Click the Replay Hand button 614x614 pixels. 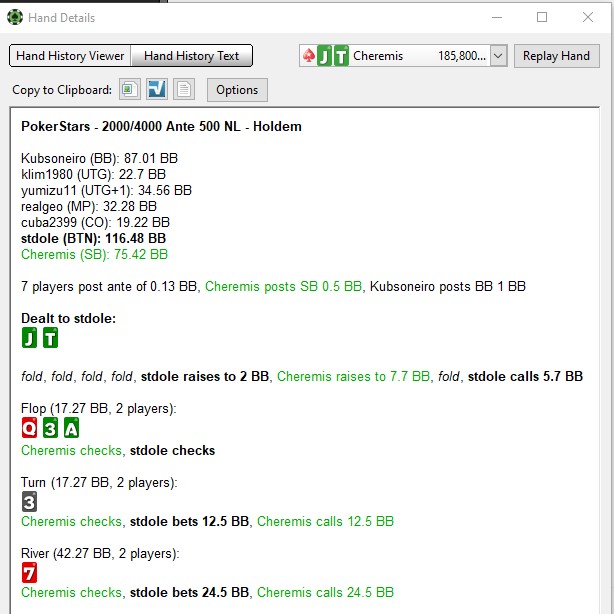pyautogui.click(x=556, y=56)
